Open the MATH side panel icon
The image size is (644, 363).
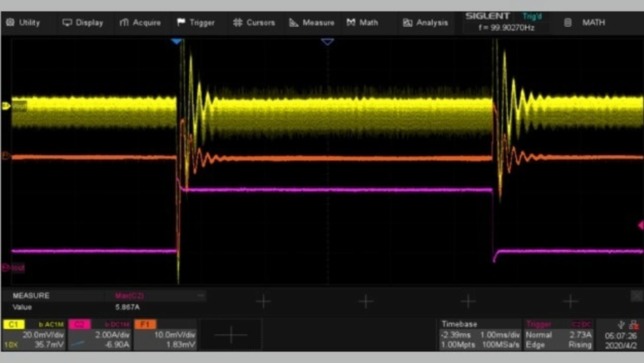tap(568, 23)
